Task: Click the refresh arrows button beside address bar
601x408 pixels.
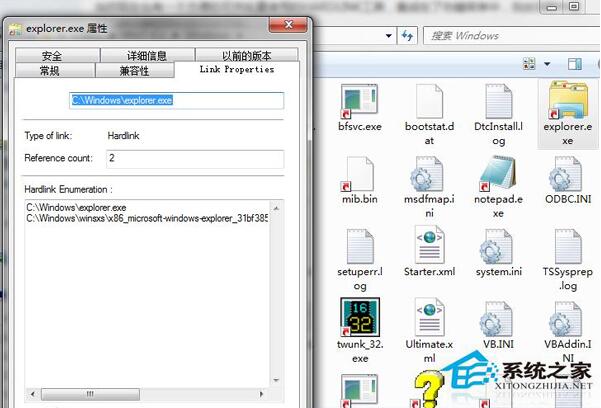Action: tap(407, 36)
